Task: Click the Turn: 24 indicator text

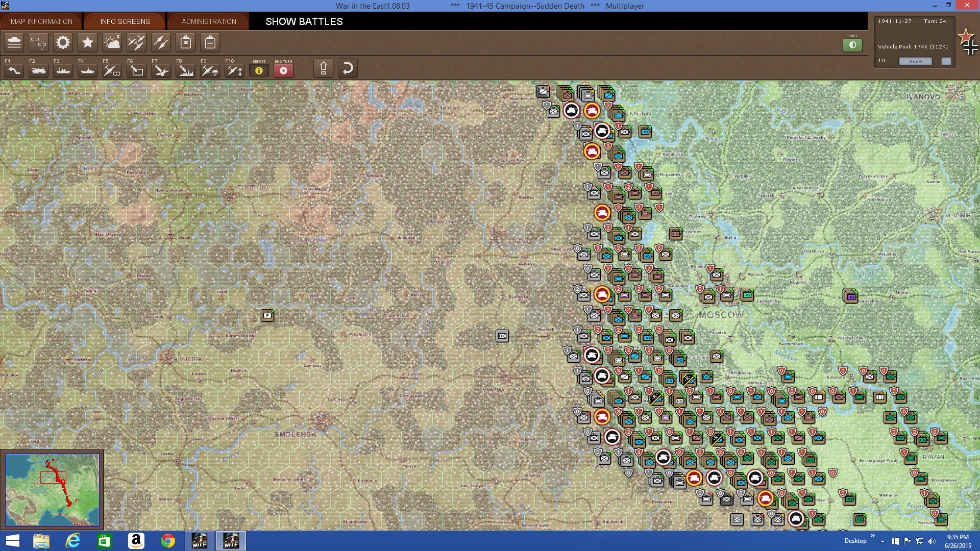Action: click(x=935, y=21)
